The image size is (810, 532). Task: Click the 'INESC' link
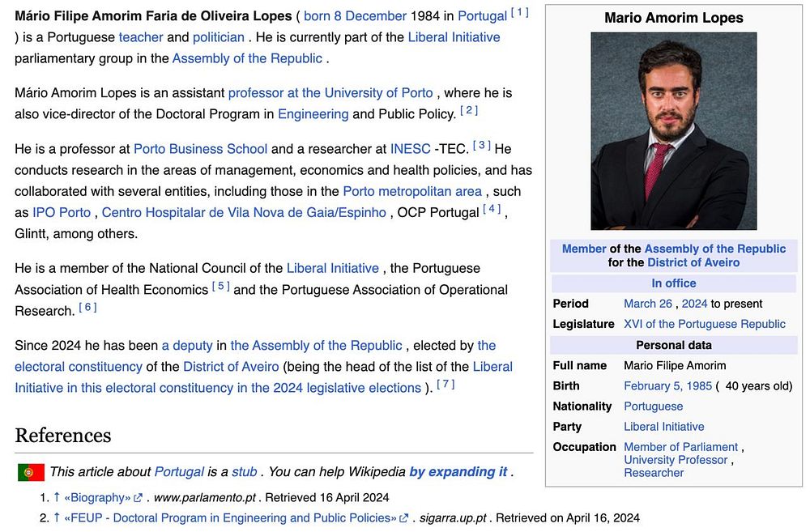[x=410, y=149]
